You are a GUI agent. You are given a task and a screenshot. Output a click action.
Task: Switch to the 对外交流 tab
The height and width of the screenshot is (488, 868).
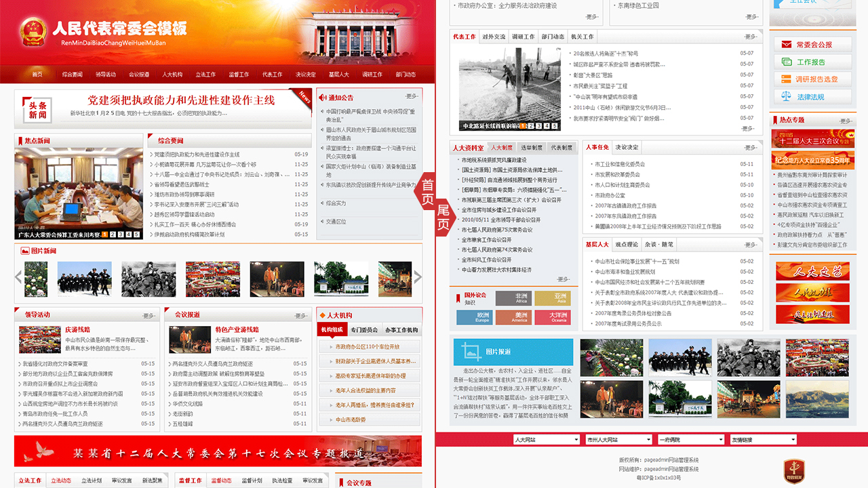pyautogui.click(x=494, y=37)
